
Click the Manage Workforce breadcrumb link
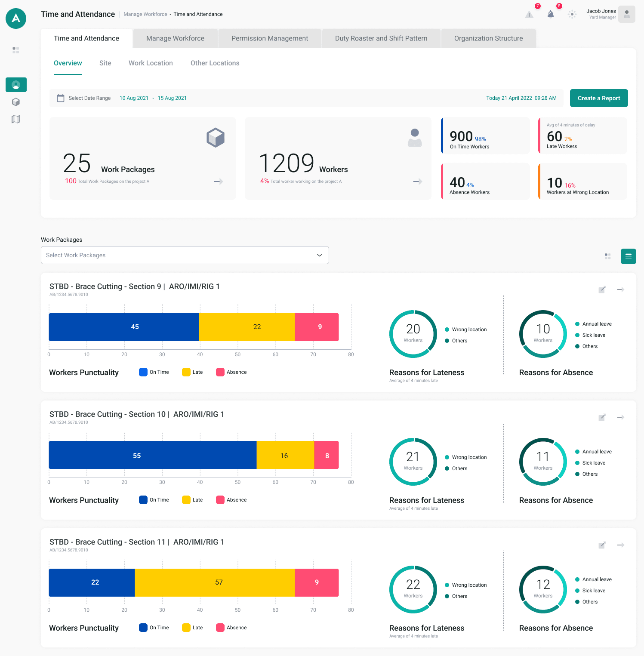[145, 14]
